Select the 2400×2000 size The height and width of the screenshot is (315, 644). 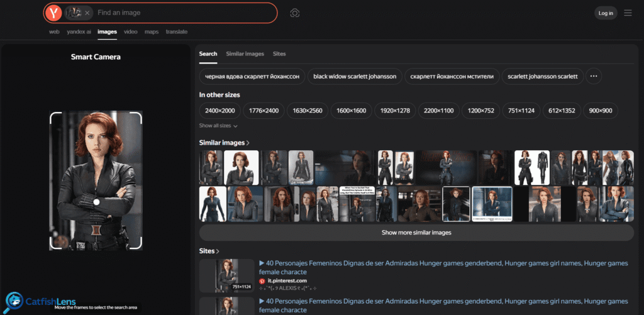tap(219, 111)
